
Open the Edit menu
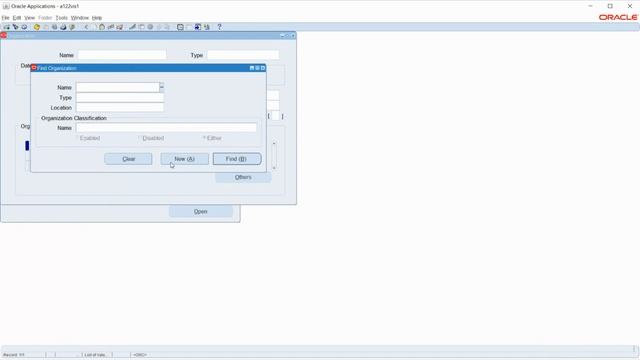pos(17,18)
